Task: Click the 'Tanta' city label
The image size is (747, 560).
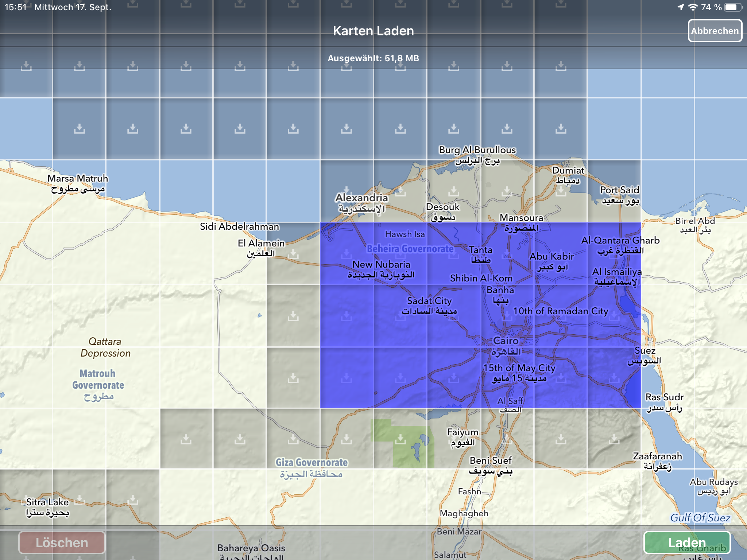Action: [x=480, y=250]
